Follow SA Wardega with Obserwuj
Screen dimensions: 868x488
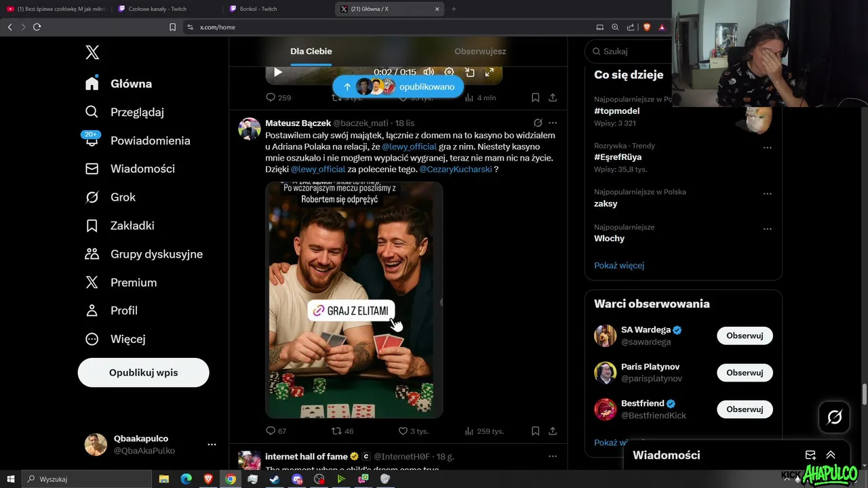tap(745, 335)
